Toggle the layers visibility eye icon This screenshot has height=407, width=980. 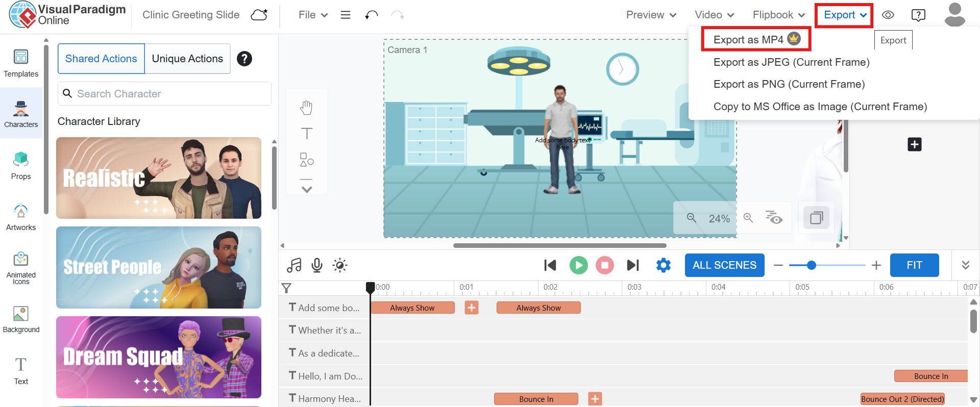(x=774, y=217)
